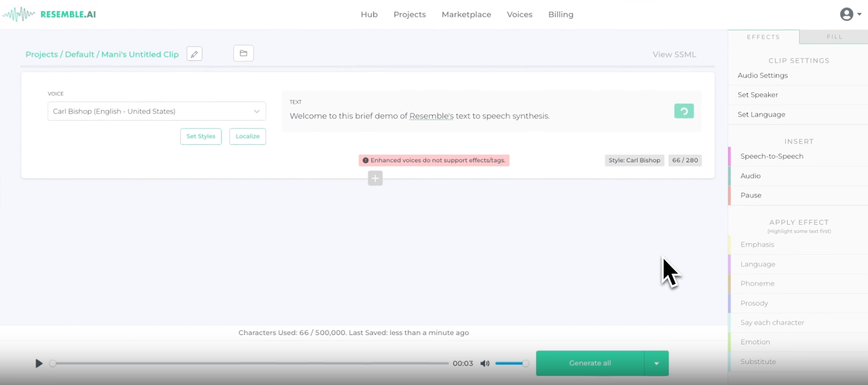Screen dimensions: 868x385
Task: Click the 66 / 280 character counter
Action: click(x=685, y=160)
